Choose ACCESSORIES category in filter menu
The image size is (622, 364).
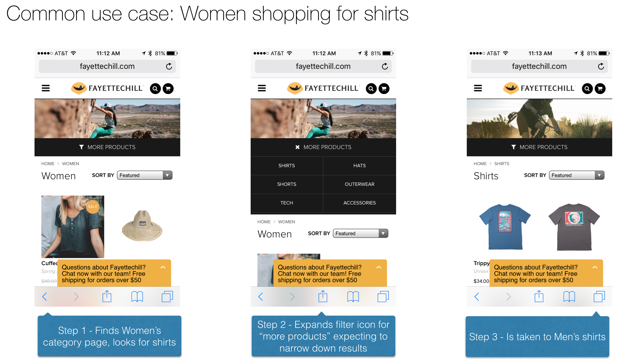pyautogui.click(x=359, y=203)
